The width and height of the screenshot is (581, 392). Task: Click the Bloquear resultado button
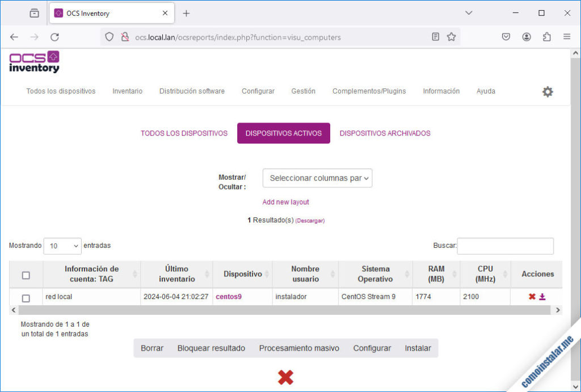(x=211, y=348)
